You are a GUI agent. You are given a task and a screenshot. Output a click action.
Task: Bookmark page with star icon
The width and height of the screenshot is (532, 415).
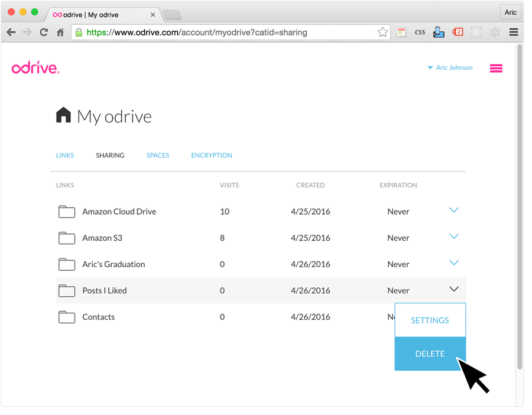(x=382, y=33)
